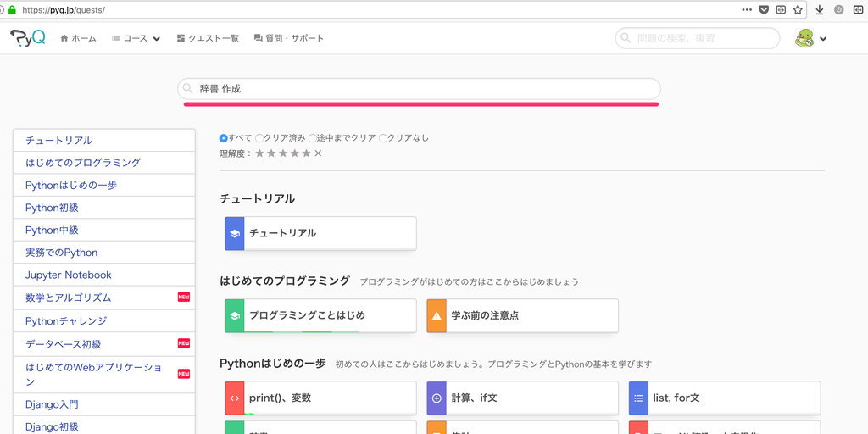Click the browser downloads arrow icon

[x=821, y=9]
